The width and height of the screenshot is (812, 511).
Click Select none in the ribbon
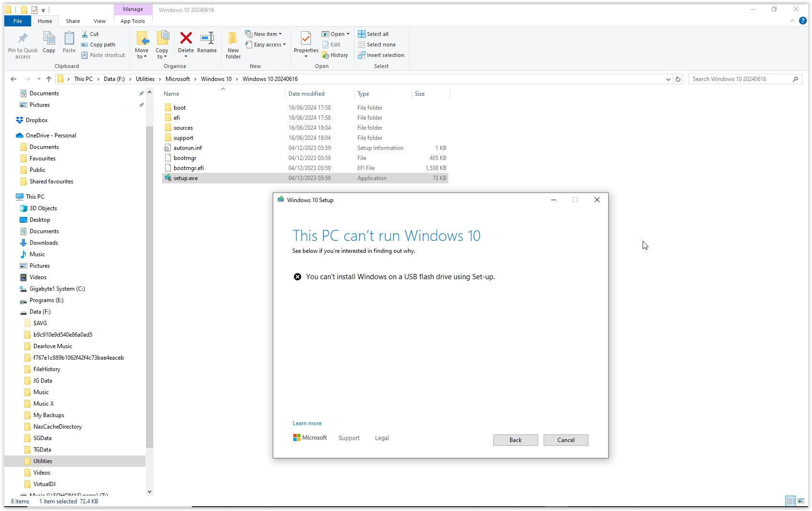(x=377, y=45)
